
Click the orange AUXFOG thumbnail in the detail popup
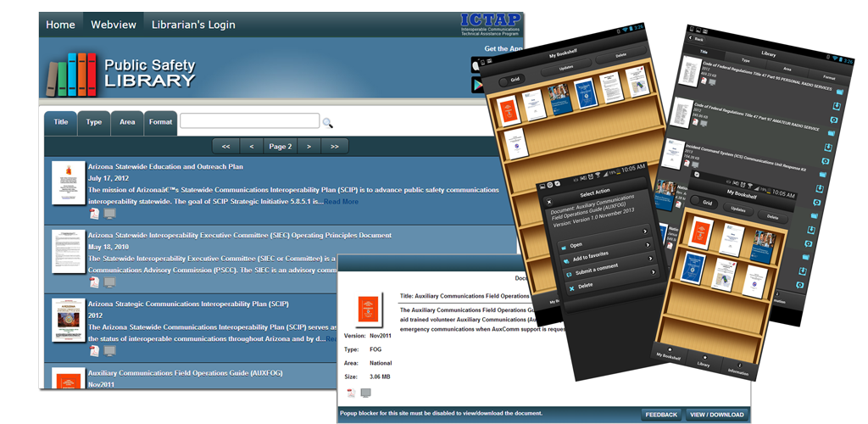[x=368, y=309]
